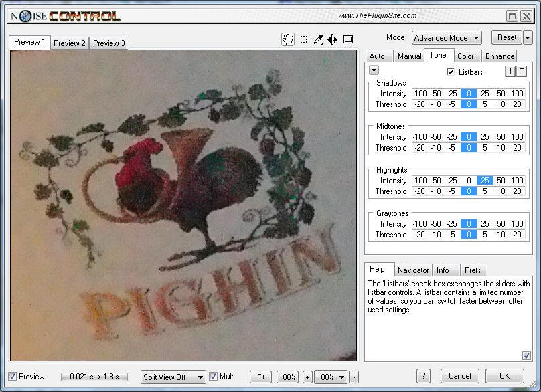Switch to the Preview 2 tab
This screenshot has height=392, width=541.
tap(70, 43)
